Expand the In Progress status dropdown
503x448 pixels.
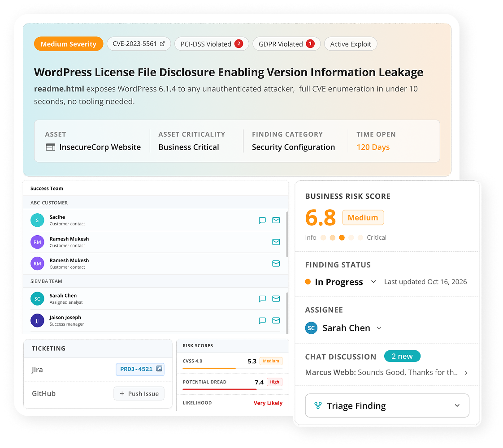[x=373, y=282]
